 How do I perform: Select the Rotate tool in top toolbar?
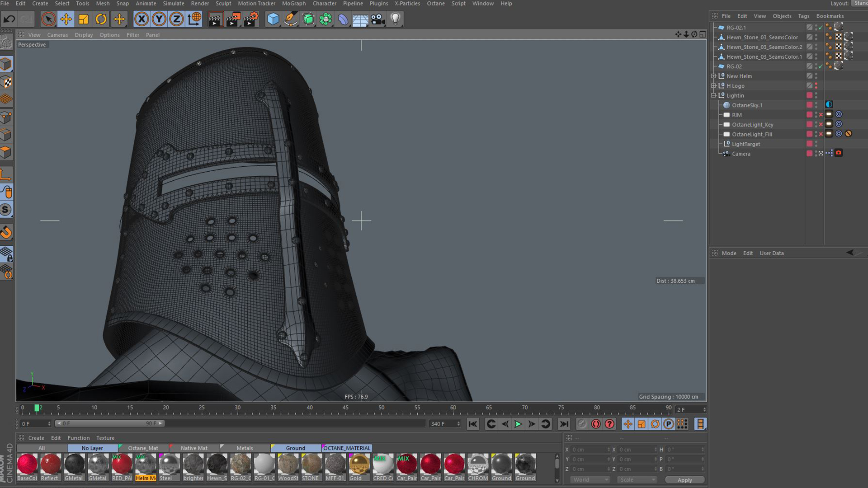pos(101,19)
